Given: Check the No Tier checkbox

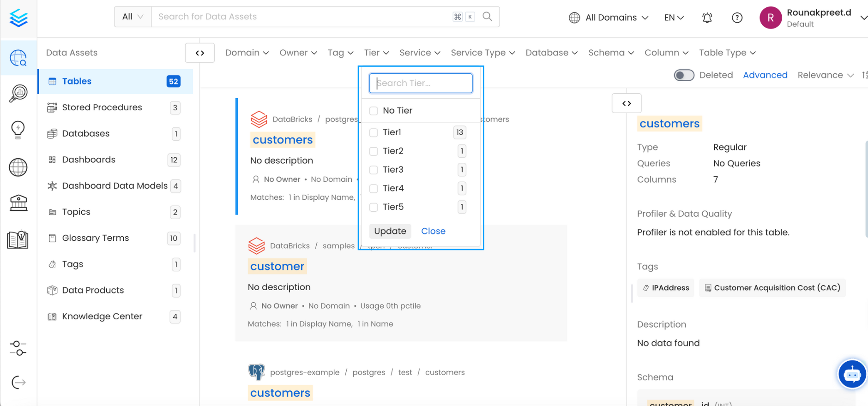Looking at the screenshot, I should coord(374,111).
